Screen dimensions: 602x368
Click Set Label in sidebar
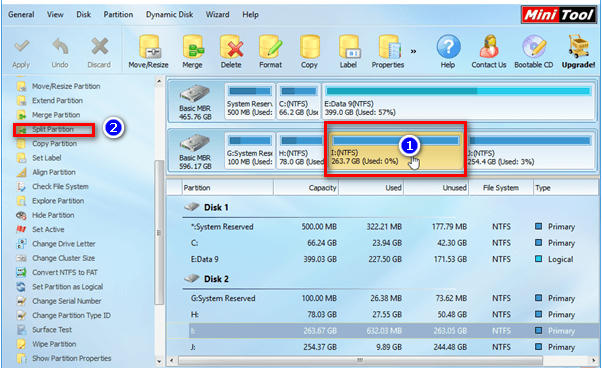46,158
